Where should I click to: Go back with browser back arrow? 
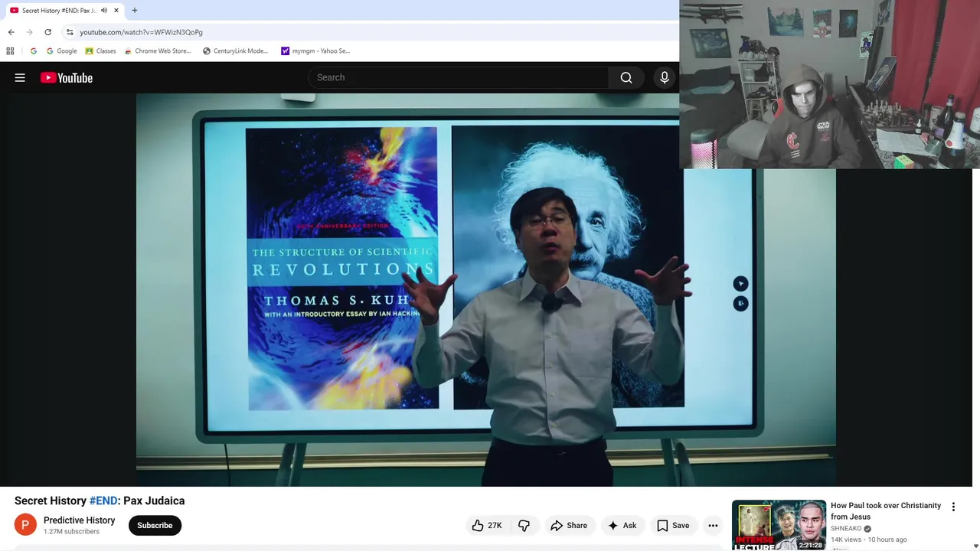(11, 32)
